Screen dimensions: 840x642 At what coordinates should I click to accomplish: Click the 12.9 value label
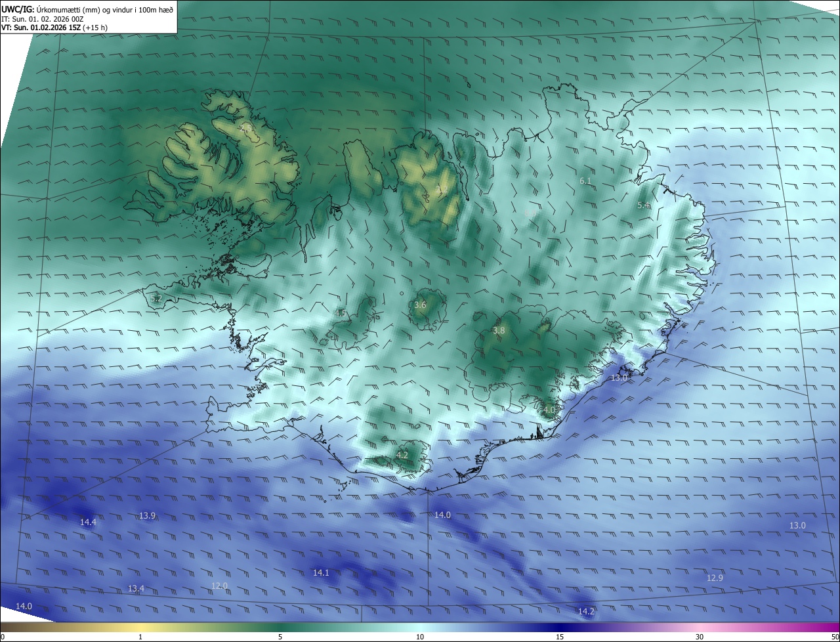715,578
